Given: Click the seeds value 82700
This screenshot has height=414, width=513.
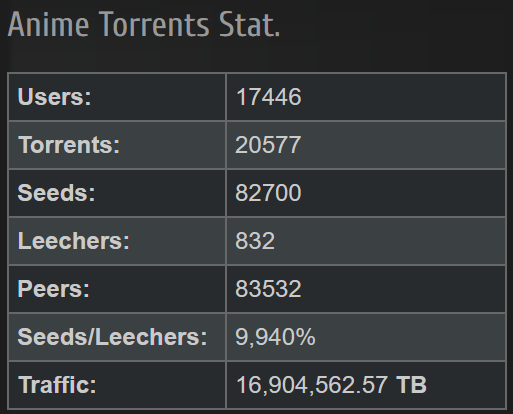Looking at the screenshot, I should (x=268, y=193).
